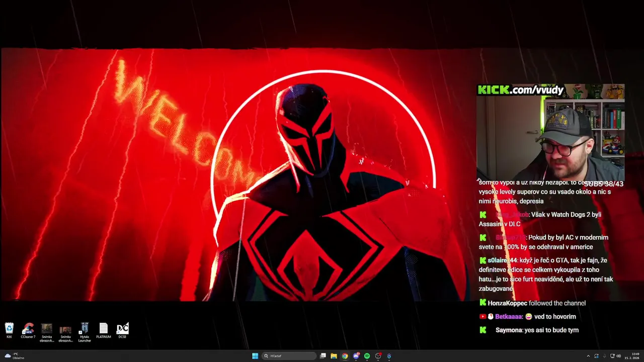
Task: Open network settings from the system tray
Action: coord(612,356)
